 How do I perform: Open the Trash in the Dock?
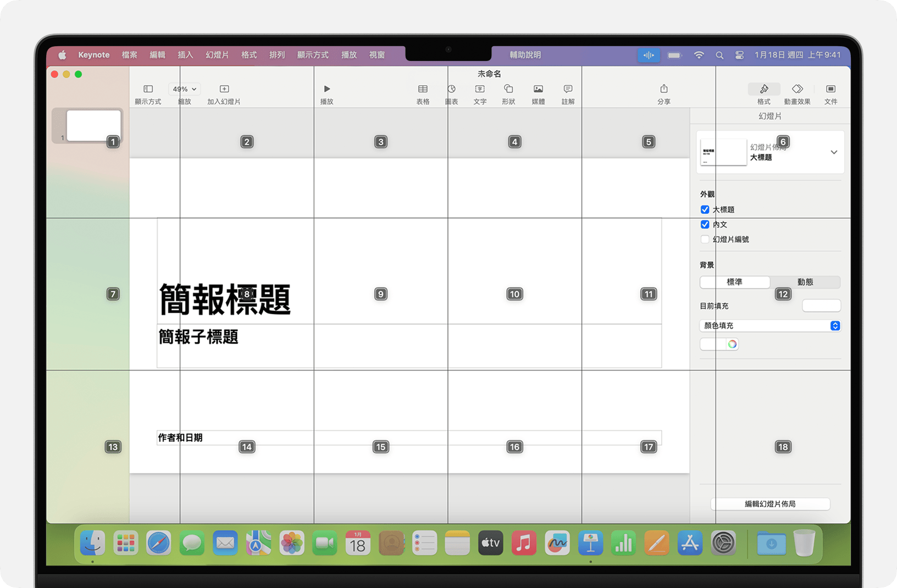804,543
